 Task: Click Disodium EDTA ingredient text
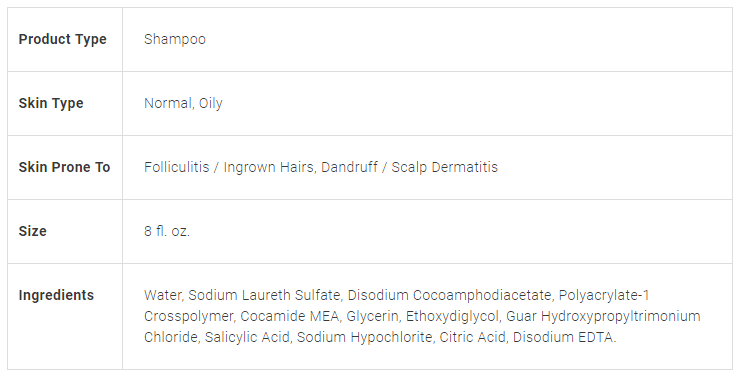click(x=564, y=337)
